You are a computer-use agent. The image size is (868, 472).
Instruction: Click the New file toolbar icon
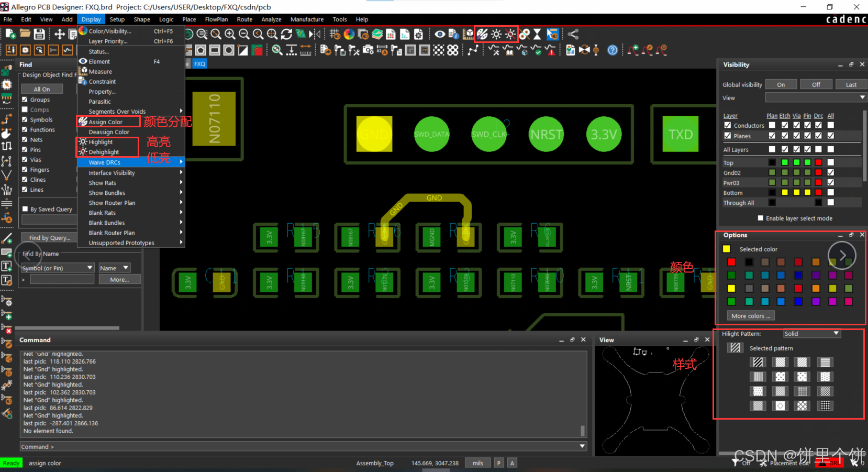click(x=10, y=34)
